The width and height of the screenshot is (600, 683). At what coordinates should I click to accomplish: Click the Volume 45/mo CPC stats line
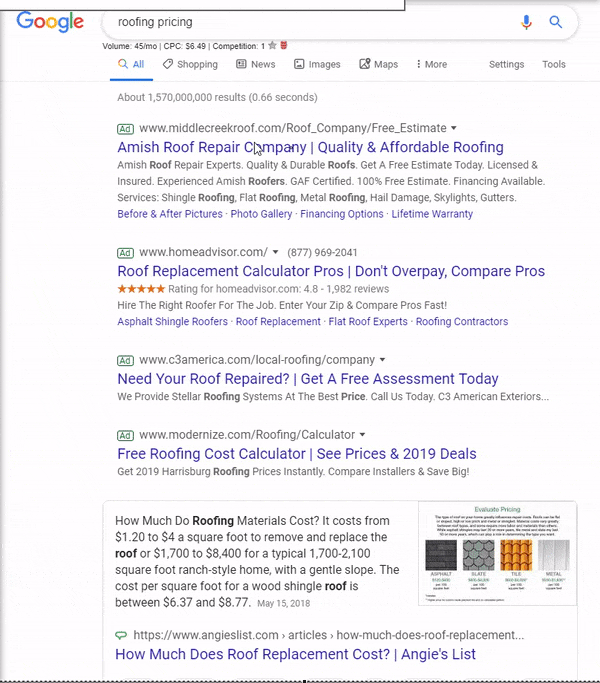(x=183, y=46)
